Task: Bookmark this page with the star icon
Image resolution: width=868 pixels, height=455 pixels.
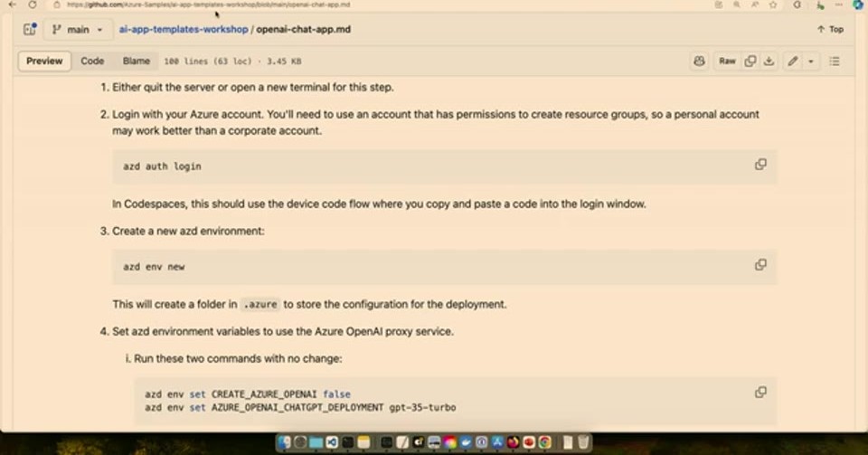Action: coord(773,5)
